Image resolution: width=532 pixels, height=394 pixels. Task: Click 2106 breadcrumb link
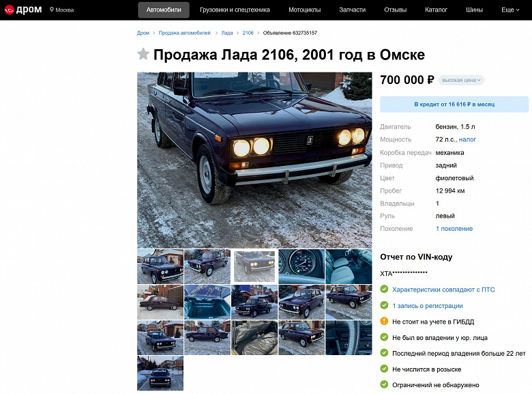(248, 33)
